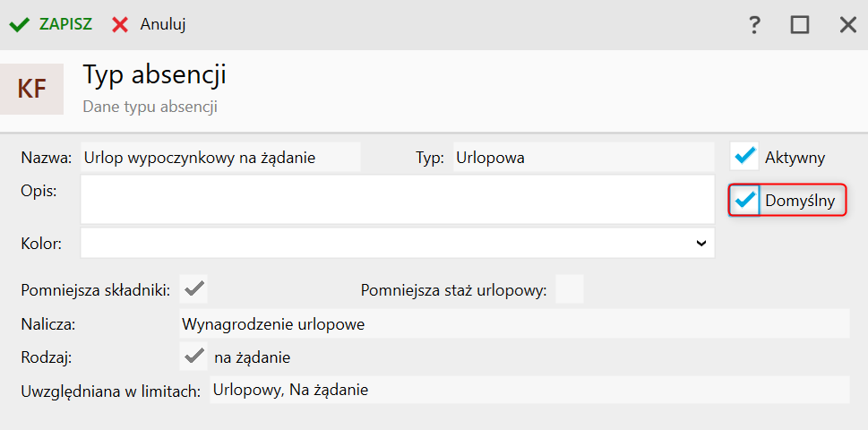Click into the Opis text area
The width and height of the screenshot is (868, 430).
(397, 199)
